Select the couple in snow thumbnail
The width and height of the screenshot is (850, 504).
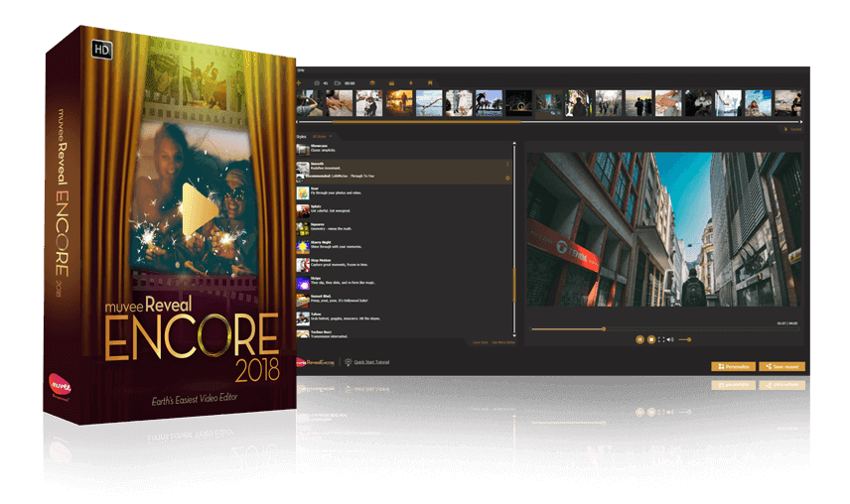coord(369,103)
